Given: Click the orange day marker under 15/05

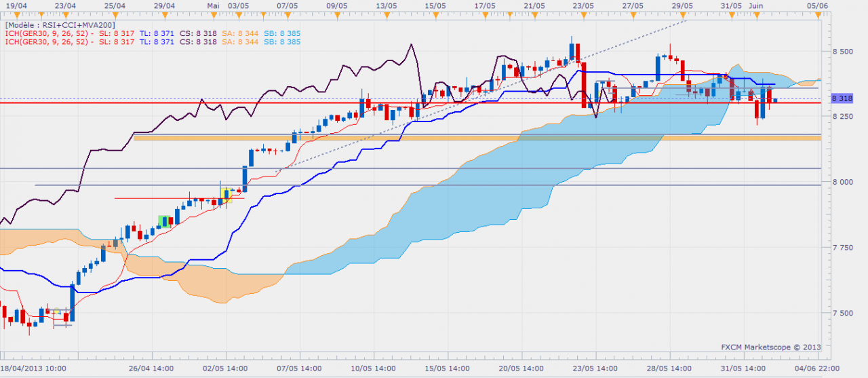Looking at the screenshot, I should coord(435,14).
